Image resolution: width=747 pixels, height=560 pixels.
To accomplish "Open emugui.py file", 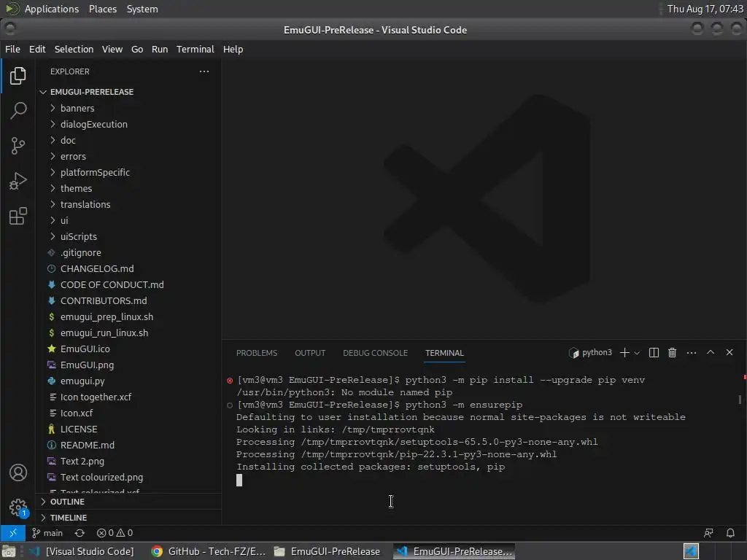I will click(82, 381).
